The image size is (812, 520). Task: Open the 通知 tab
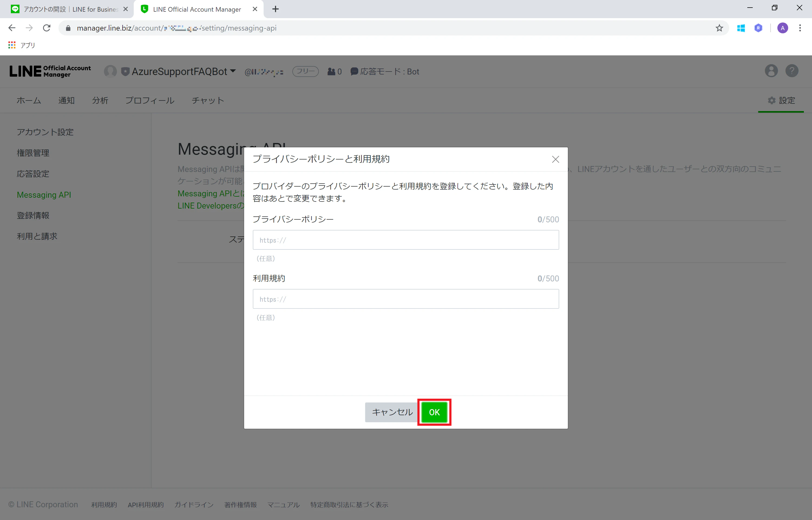point(67,100)
